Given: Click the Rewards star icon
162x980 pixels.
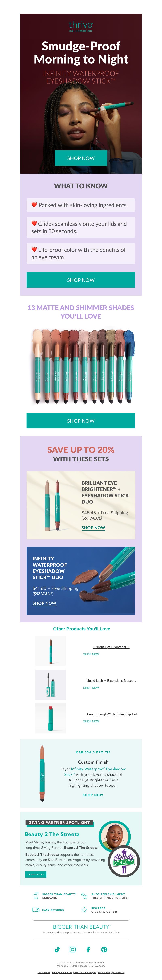Looking at the screenshot, I should 84,910.
